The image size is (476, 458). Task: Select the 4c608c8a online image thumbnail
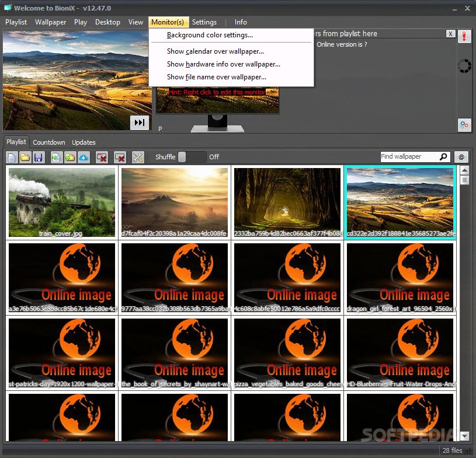click(287, 278)
